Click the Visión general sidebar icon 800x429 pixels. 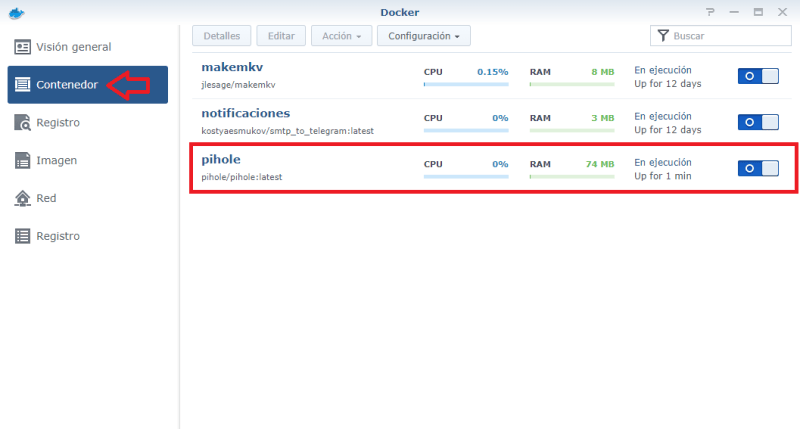pos(22,47)
